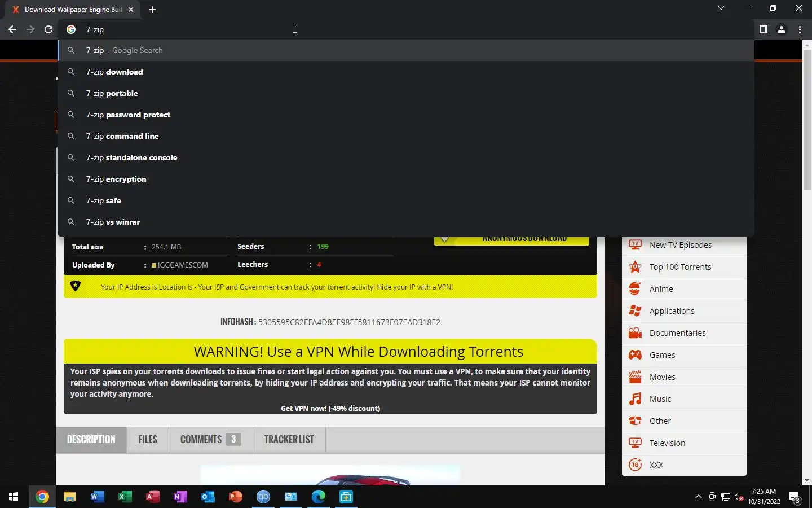This screenshot has height=508, width=812.
Task: Click 'Get VPN now! (-49% discount)' link
Action: (x=330, y=408)
